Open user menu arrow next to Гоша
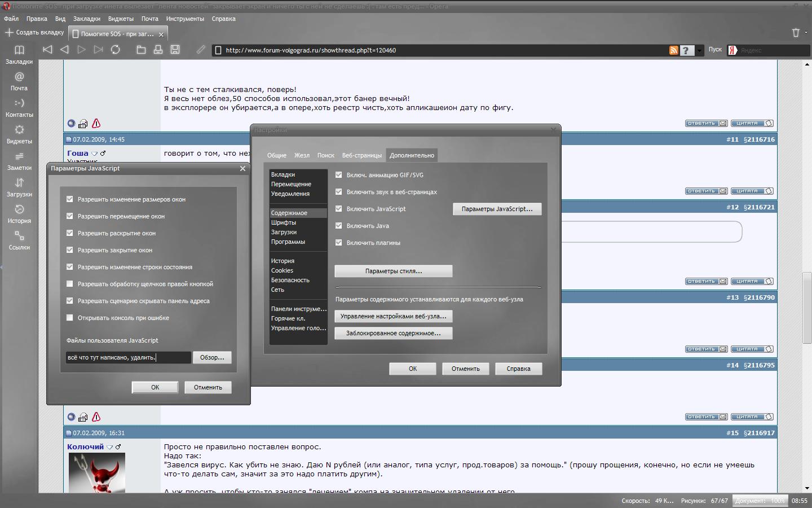Image resolution: width=812 pixels, height=508 pixels. [95, 154]
